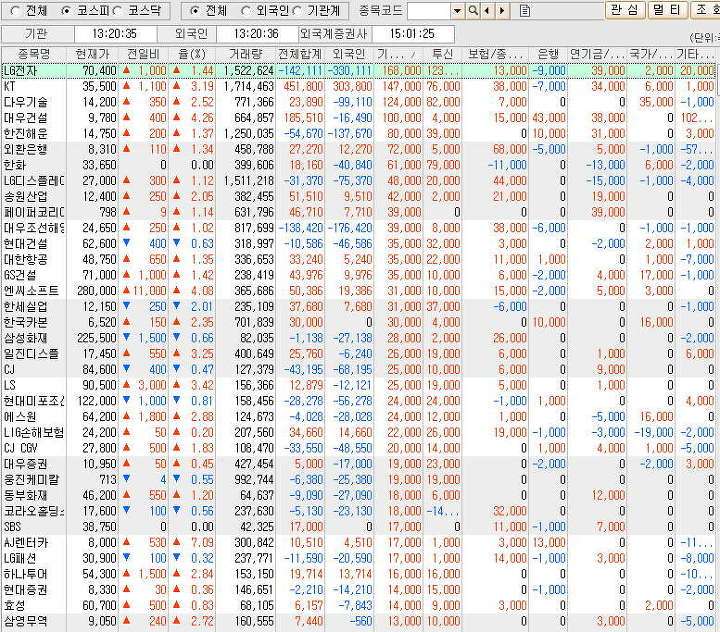Sort by the 외국인 table column header
The width and height of the screenshot is (720, 632).
click(349, 54)
